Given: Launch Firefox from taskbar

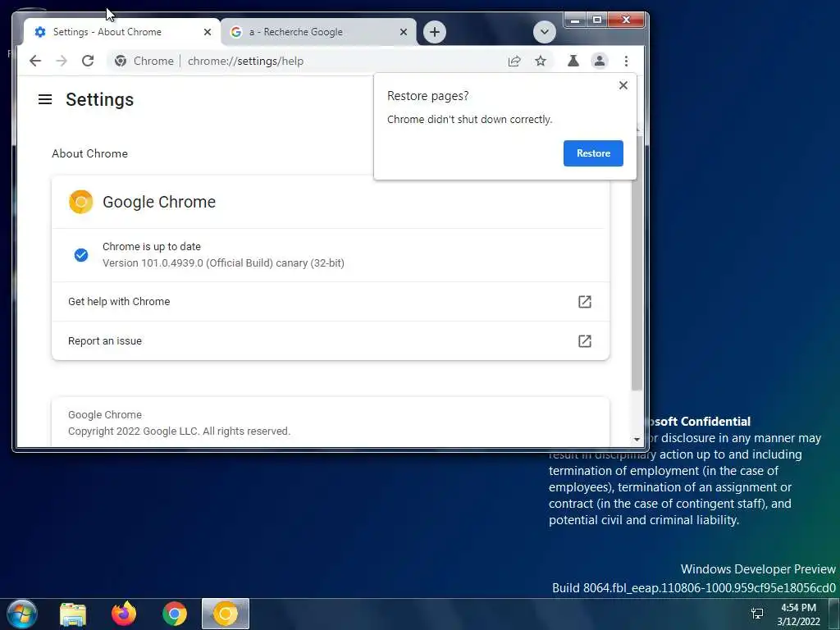Looking at the screenshot, I should pos(124,614).
